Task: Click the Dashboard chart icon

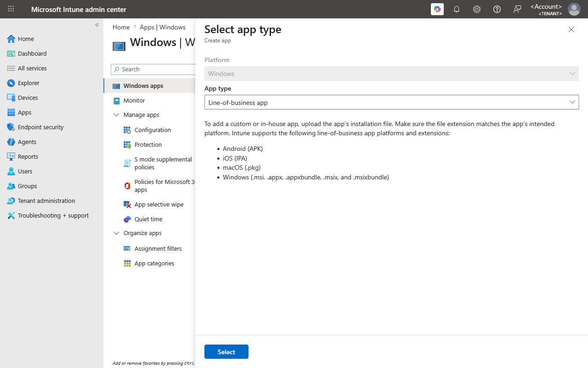Action: pyautogui.click(x=11, y=53)
